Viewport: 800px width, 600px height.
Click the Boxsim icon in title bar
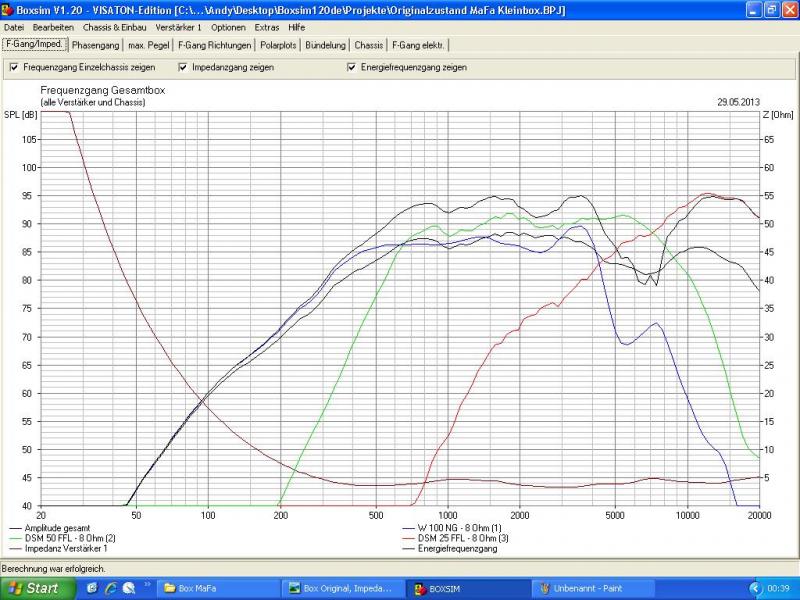(8, 9)
